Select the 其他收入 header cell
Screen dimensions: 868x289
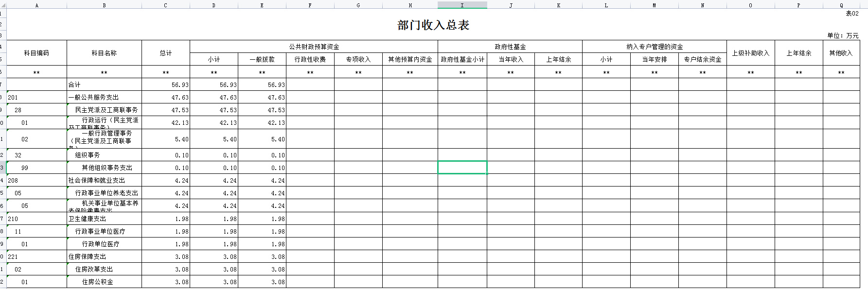pyautogui.click(x=841, y=53)
